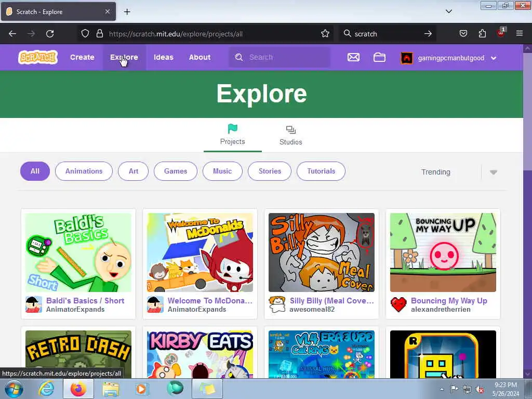Click the Scratch Search input field

(279, 57)
